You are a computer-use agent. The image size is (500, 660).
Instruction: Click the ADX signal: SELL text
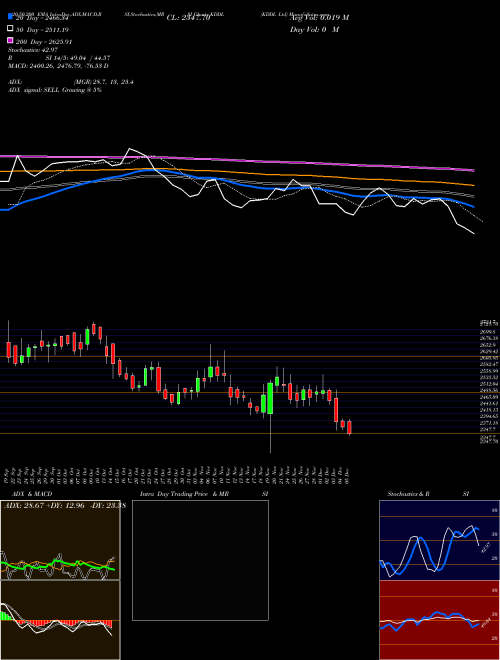pos(55,90)
